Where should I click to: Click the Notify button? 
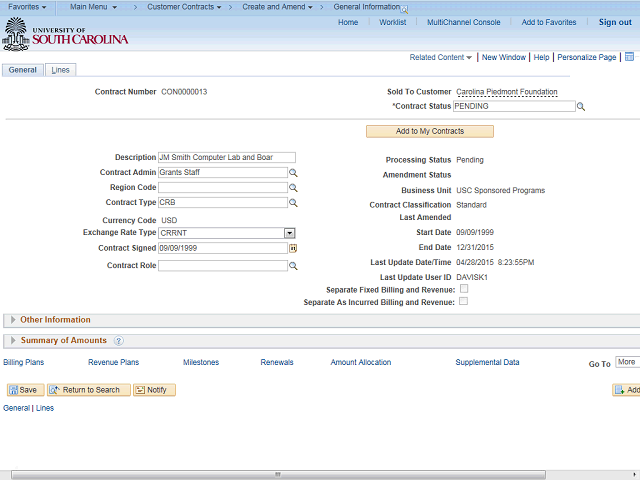tap(154, 390)
